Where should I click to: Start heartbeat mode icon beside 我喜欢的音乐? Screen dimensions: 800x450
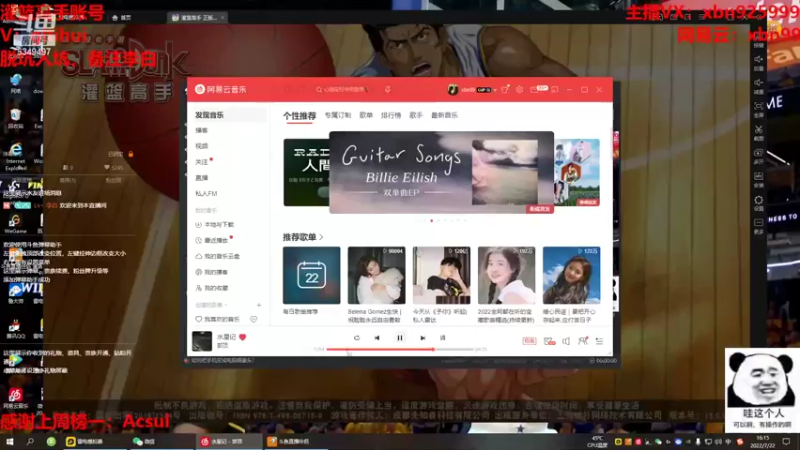pos(254,319)
